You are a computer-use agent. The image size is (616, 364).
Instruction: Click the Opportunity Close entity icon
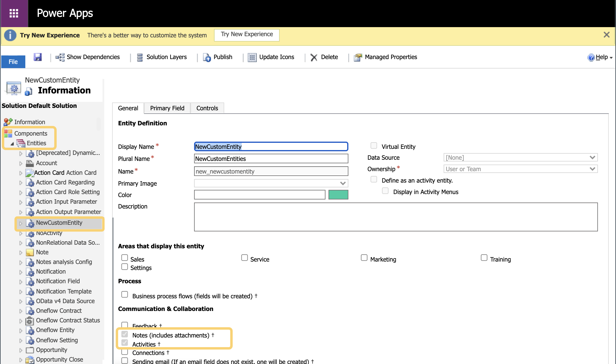click(30, 360)
